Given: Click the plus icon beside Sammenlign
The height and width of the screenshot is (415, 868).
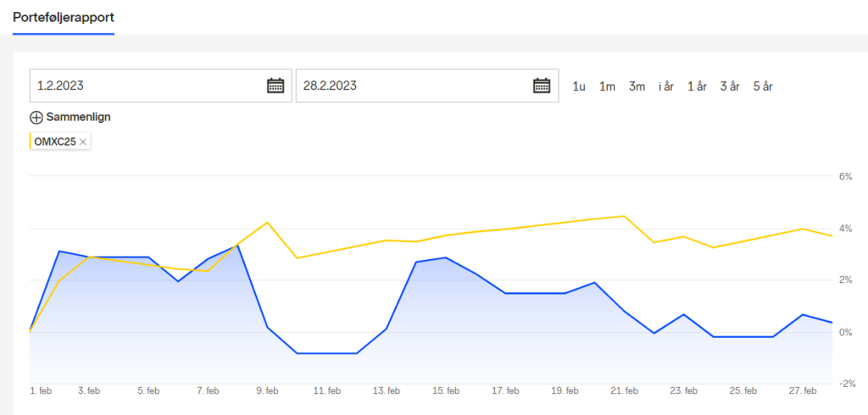Looking at the screenshot, I should pyautogui.click(x=36, y=118).
